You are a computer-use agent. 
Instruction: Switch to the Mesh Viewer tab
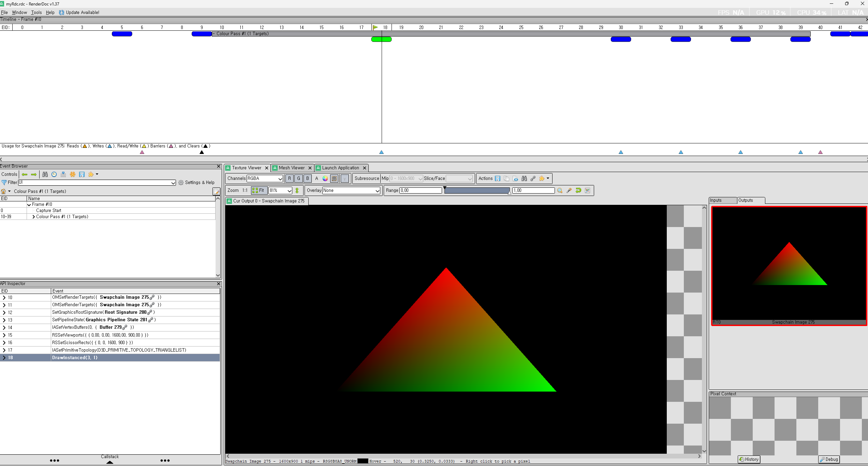click(x=292, y=168)
